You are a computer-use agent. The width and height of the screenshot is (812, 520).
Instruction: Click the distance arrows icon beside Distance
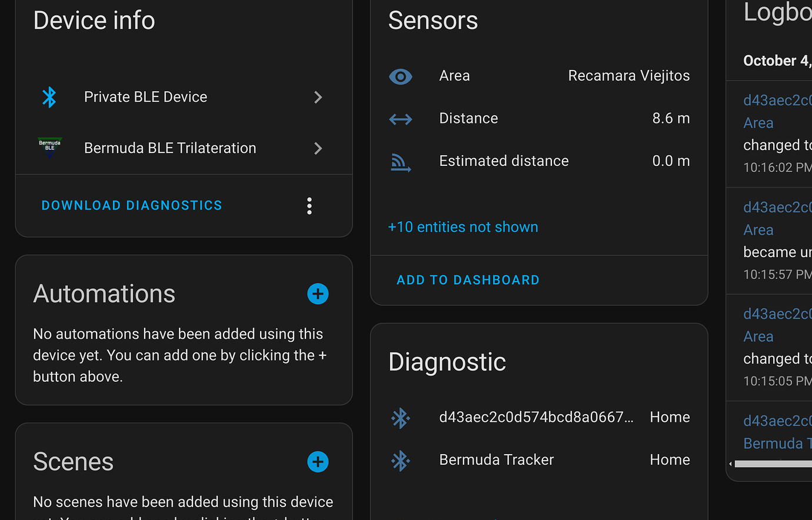pos(401,119)
